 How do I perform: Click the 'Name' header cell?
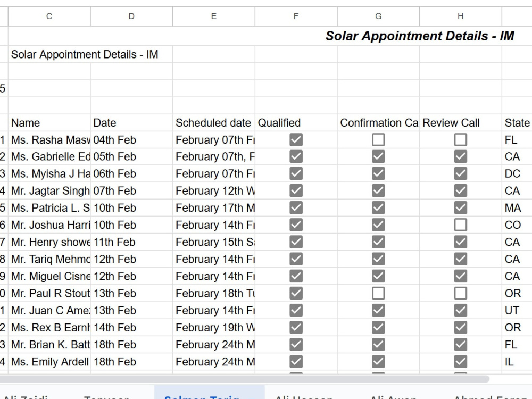click(49, 123)
